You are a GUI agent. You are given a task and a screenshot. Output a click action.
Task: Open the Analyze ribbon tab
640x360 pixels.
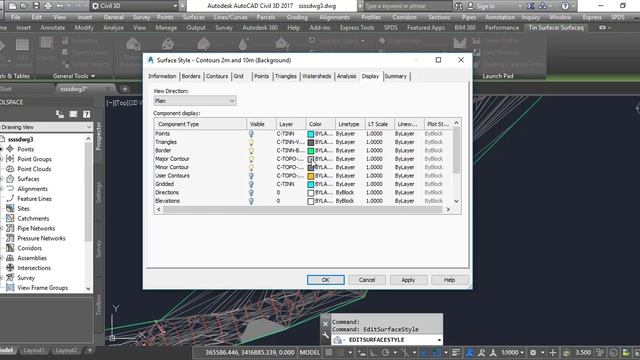(113, 28)
